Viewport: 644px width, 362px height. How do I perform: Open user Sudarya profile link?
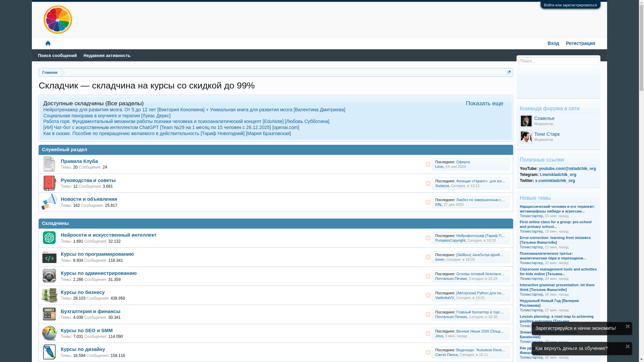click(442, 186)
